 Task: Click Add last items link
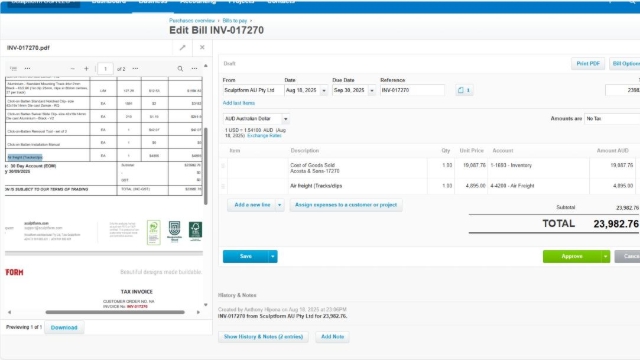point(239,103)
